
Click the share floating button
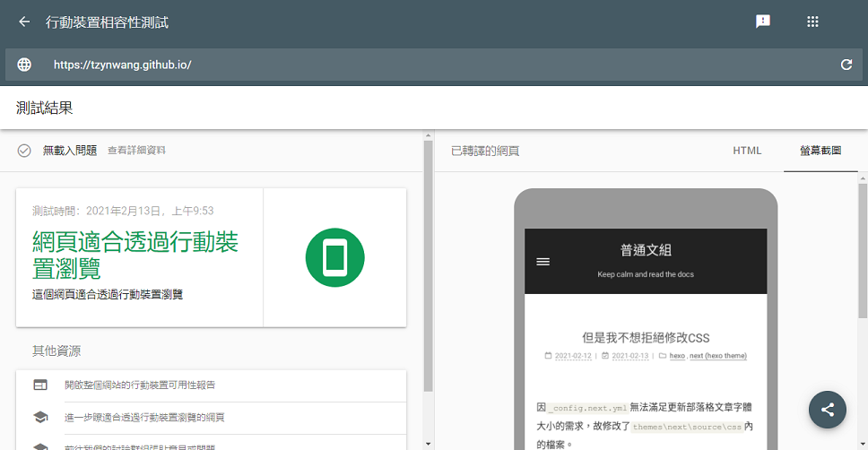(827, 410)
